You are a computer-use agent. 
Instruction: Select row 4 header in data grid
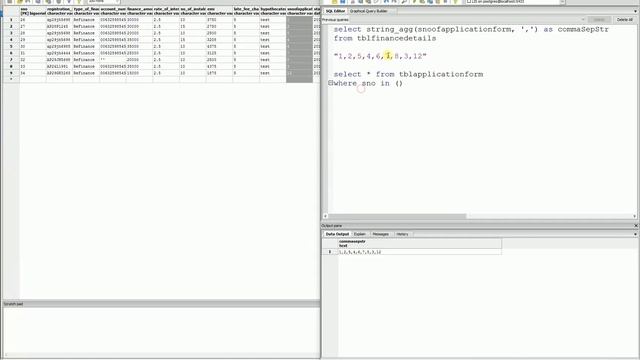pos(11,40)
